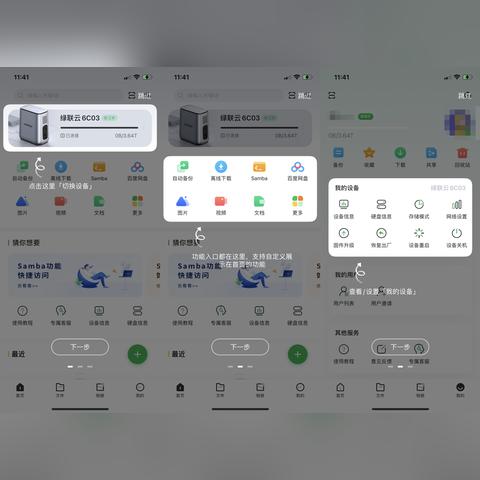The height and width of the screenshot is (480, 480).
Task: Expand 更多 in the highlighted shortcut grid
Action: pyautogui.click(x=298, y=205)
